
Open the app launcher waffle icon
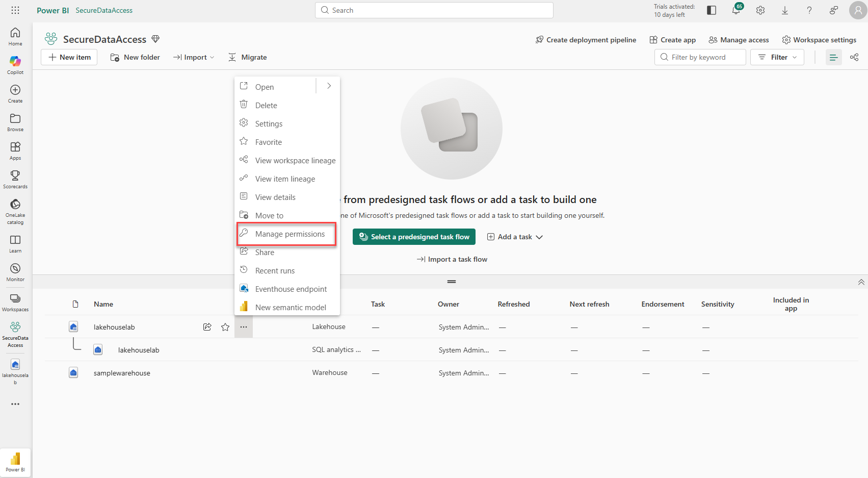click(15, 10)
